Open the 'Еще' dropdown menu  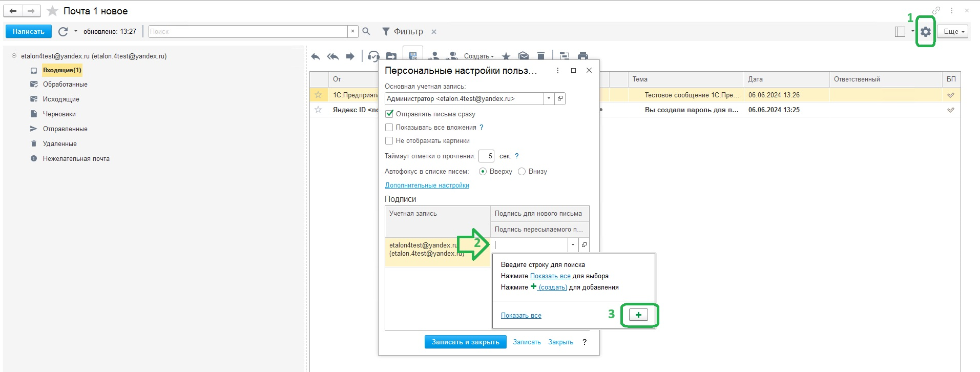point(953,32)
